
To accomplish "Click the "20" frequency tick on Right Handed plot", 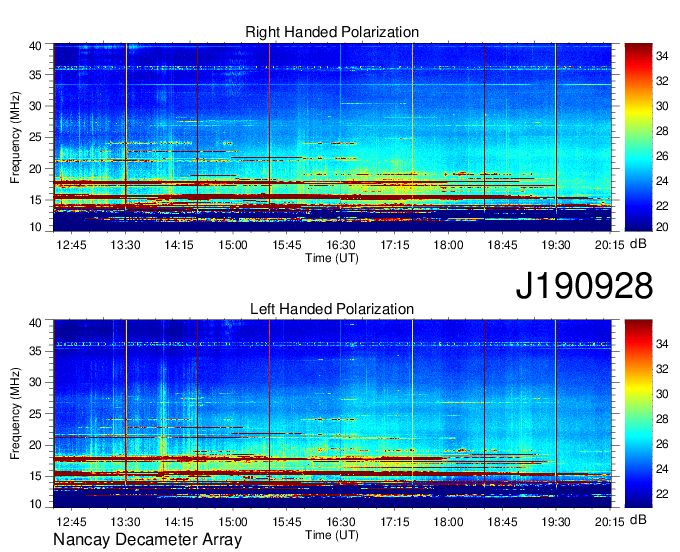I will point(36,169).
